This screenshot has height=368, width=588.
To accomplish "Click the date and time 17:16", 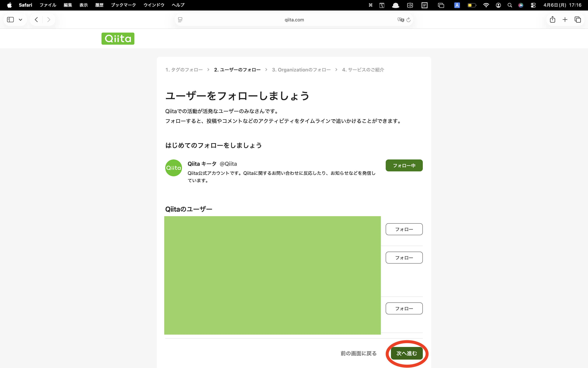I will (x=562, y=5).
